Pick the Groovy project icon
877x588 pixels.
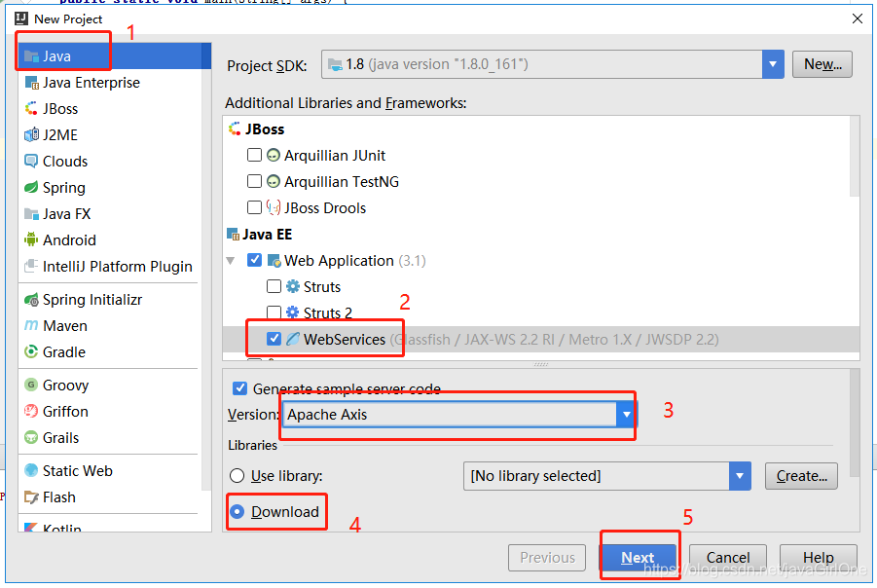32,385
